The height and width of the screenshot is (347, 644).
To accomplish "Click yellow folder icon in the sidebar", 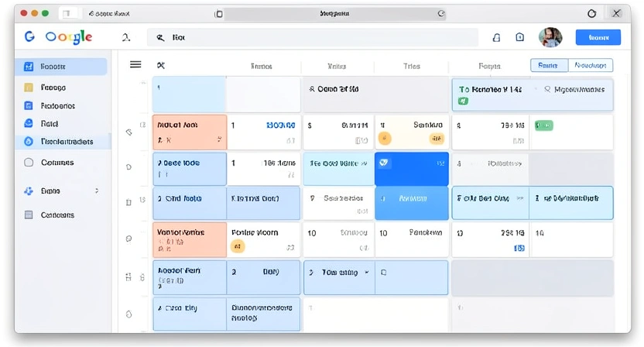I will [x=29, y=88].
